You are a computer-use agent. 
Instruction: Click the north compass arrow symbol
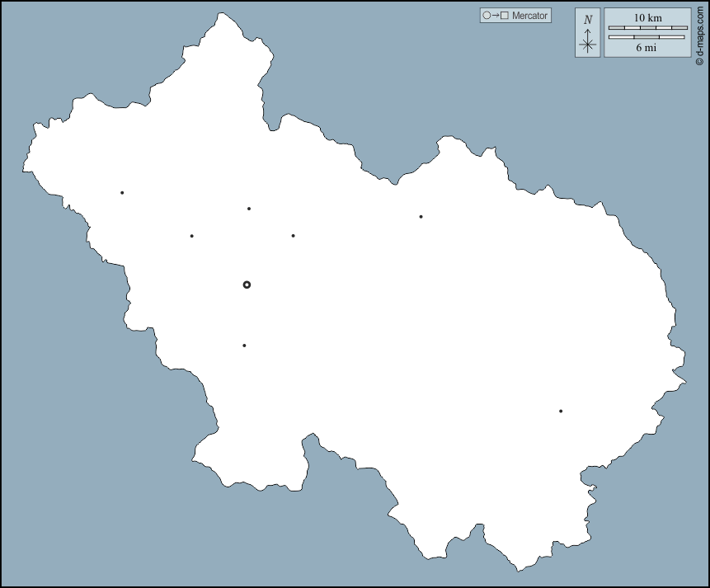(587, 41)
